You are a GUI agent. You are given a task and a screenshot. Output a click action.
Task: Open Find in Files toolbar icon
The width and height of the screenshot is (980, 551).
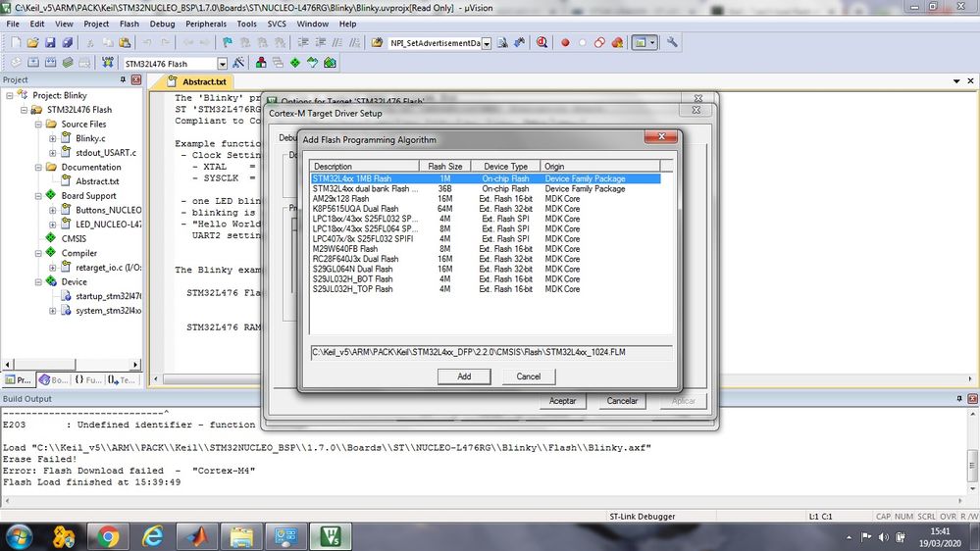[x=377, y=42]
